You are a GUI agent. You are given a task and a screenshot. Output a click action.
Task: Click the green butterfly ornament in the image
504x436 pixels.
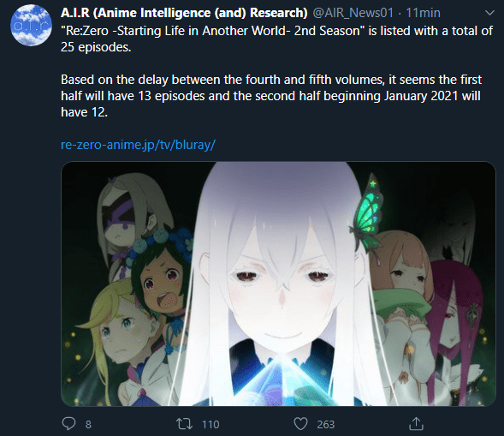[x=368, y=214]
